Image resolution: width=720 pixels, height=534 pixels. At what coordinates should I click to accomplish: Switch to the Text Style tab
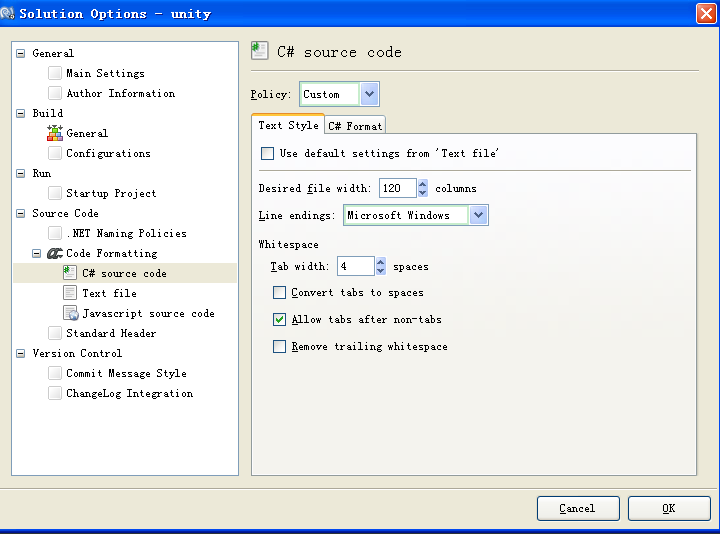(288, 125)
